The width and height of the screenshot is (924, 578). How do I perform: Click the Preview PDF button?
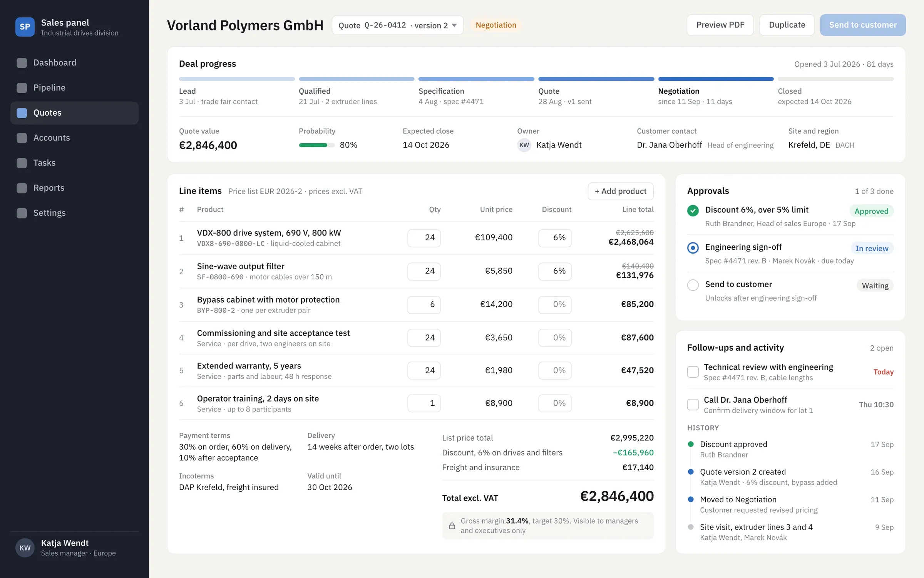720,25
